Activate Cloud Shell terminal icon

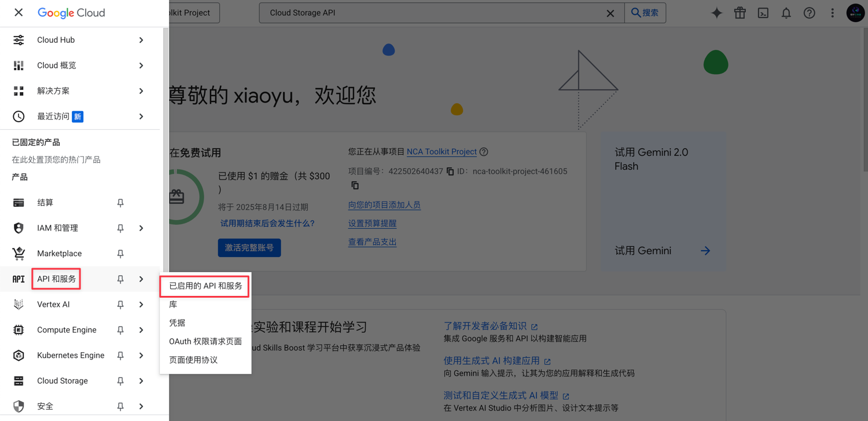point(763,13)
